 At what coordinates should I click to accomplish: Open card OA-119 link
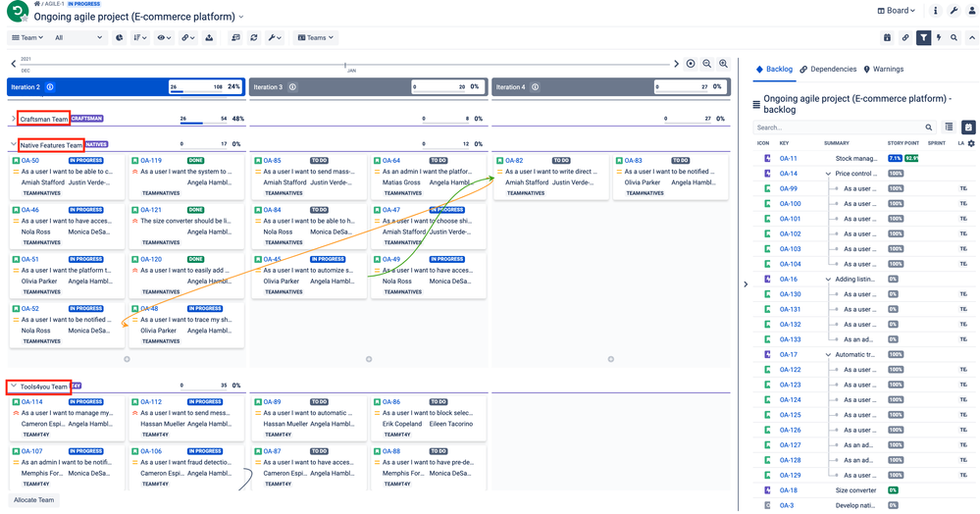point(151,161)
